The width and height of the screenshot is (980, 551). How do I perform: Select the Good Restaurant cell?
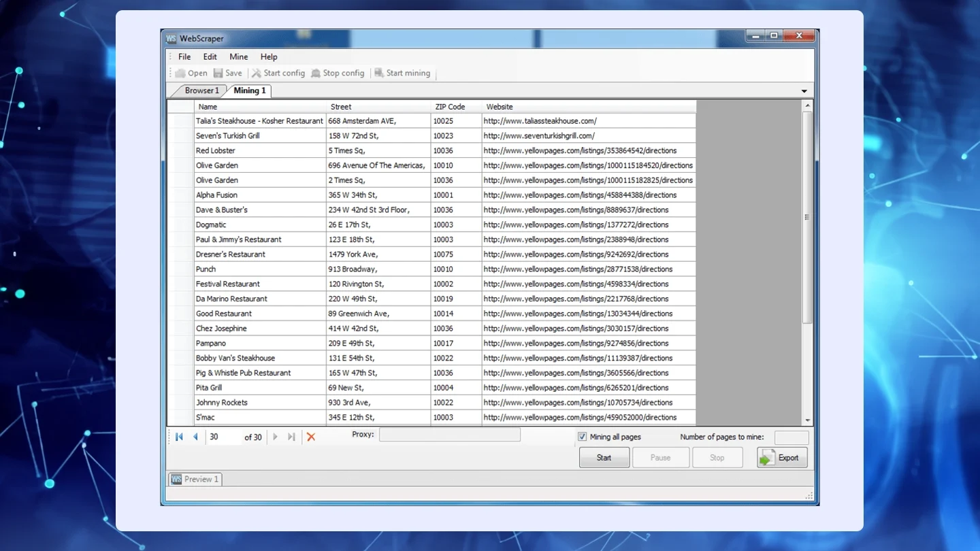(x=260, y=314)
